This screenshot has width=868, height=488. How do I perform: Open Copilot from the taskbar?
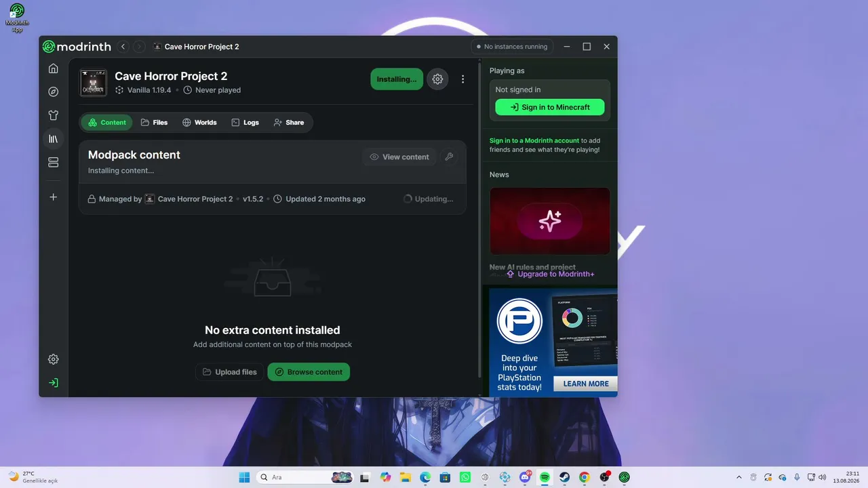point(386,477)
